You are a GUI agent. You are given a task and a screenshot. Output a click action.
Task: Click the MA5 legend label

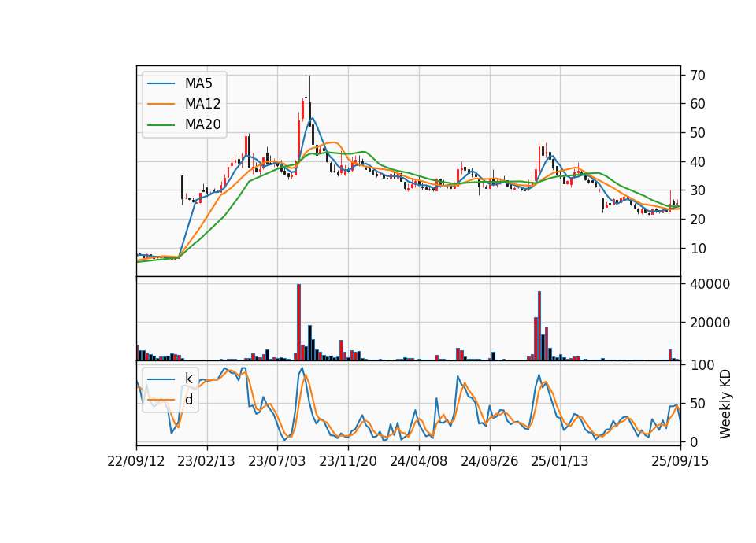[x=198, y=83]
